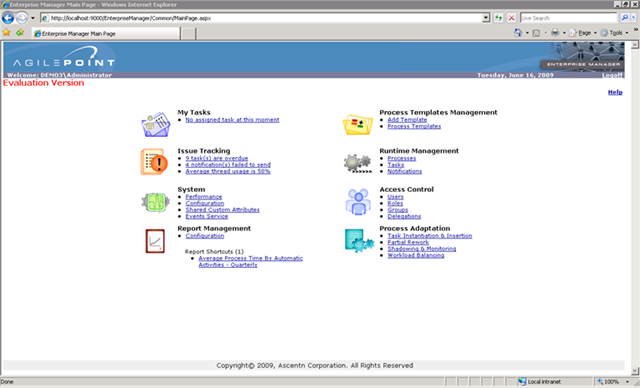Open Average thread usage is 50% link
This screenshot has height=388, width=640.
tap(228, 171)
